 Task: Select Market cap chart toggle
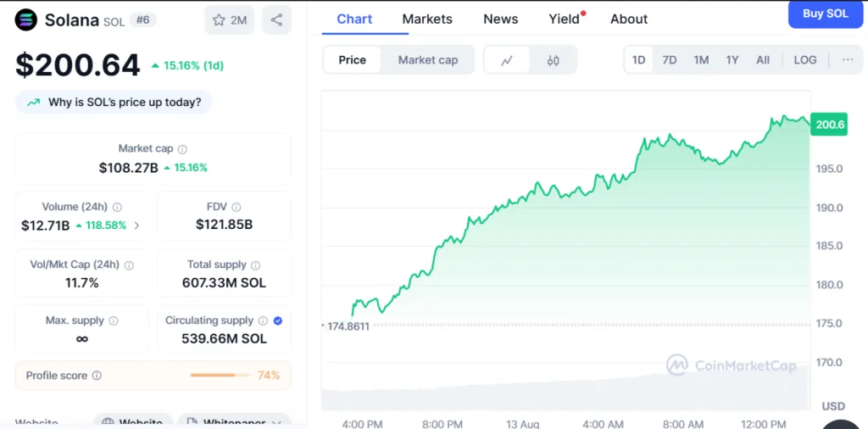point(428,60)
